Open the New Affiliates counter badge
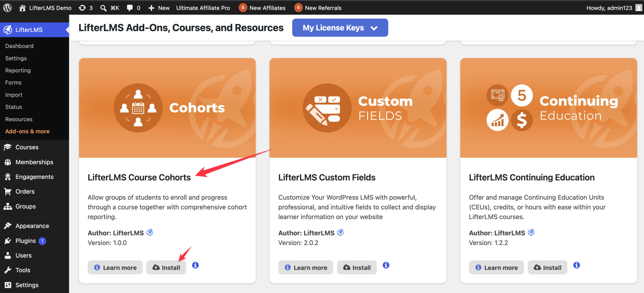644x293 pixels. [243, 8]
